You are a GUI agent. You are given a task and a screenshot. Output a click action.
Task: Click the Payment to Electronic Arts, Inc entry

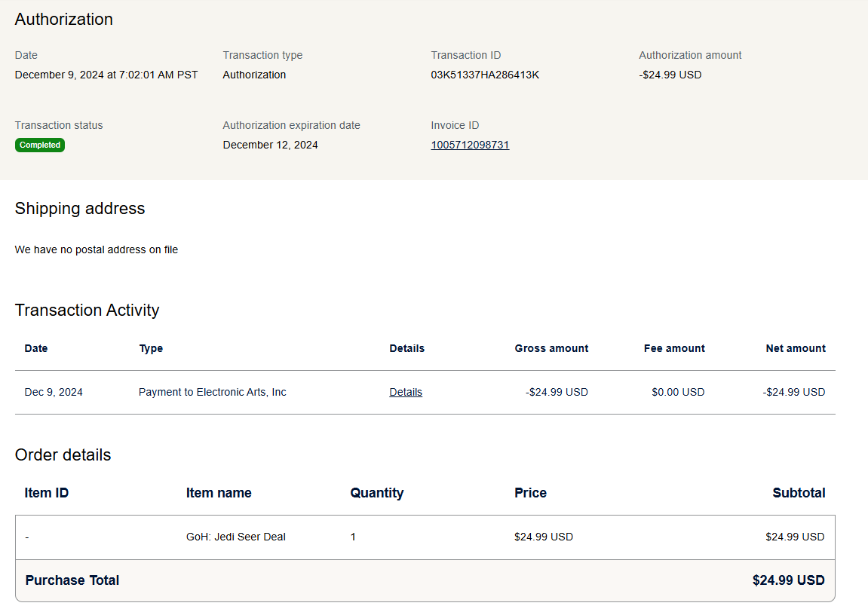(x=213, y=392)
